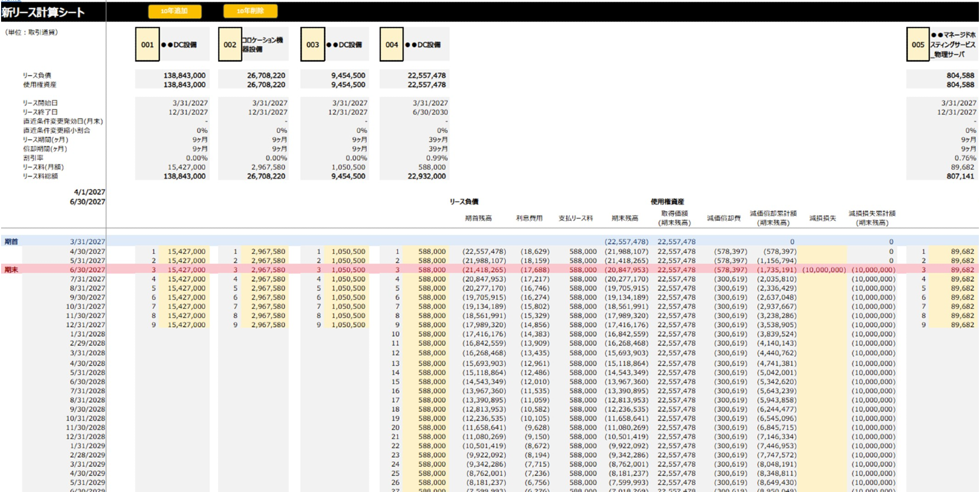Image resolution: width=980 pixels, height=492 pixels.
Task: Select lease 005's monthly fee 89,682 summary cell
Action: pos(962,167)
